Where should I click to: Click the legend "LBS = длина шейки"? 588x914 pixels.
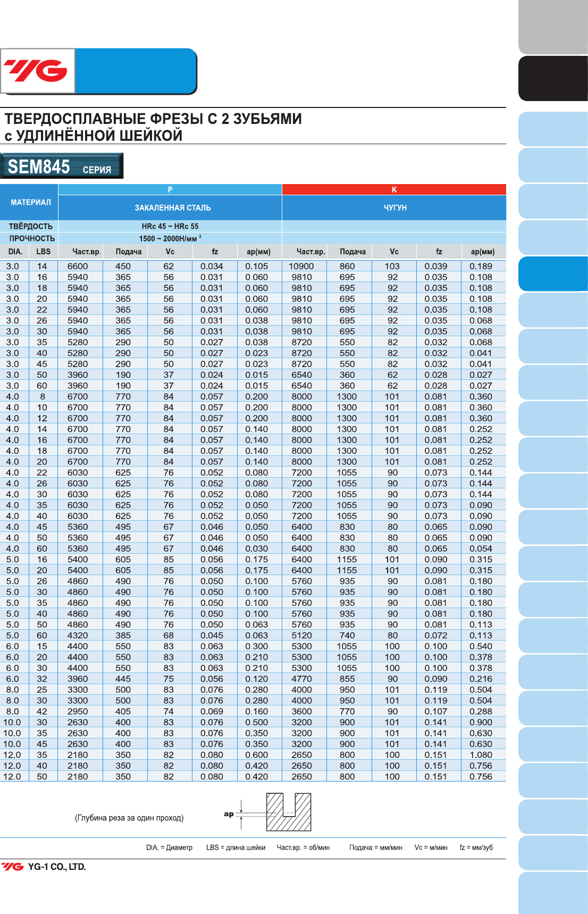[x=236, y=847]
